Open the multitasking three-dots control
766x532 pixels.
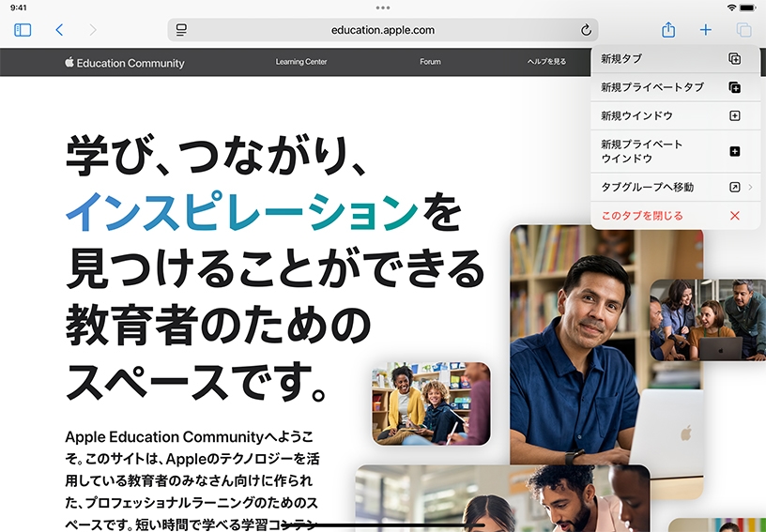point(383,8)
